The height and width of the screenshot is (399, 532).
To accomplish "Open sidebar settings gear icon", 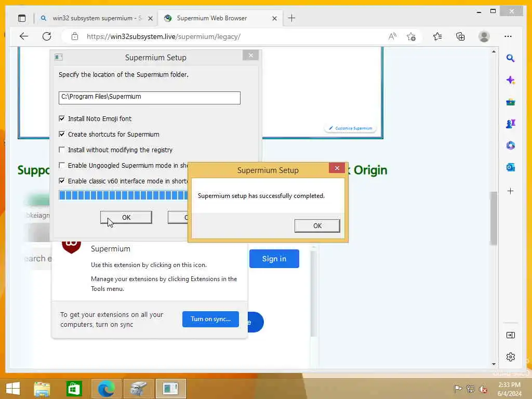I will point(511,357).
